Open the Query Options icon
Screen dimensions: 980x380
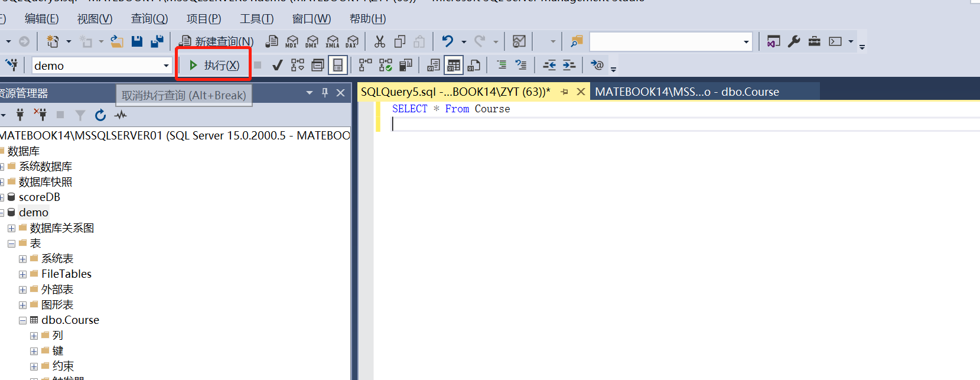[318, 65]
